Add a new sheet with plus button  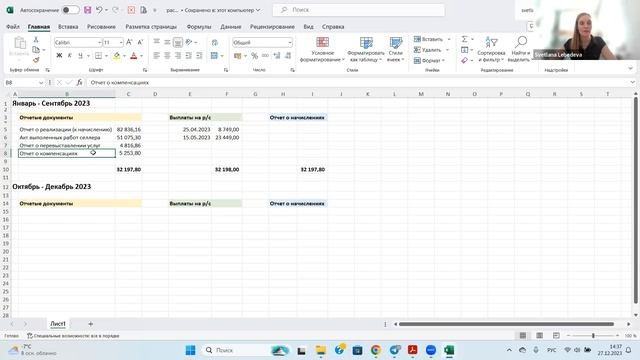coord(91,324)
